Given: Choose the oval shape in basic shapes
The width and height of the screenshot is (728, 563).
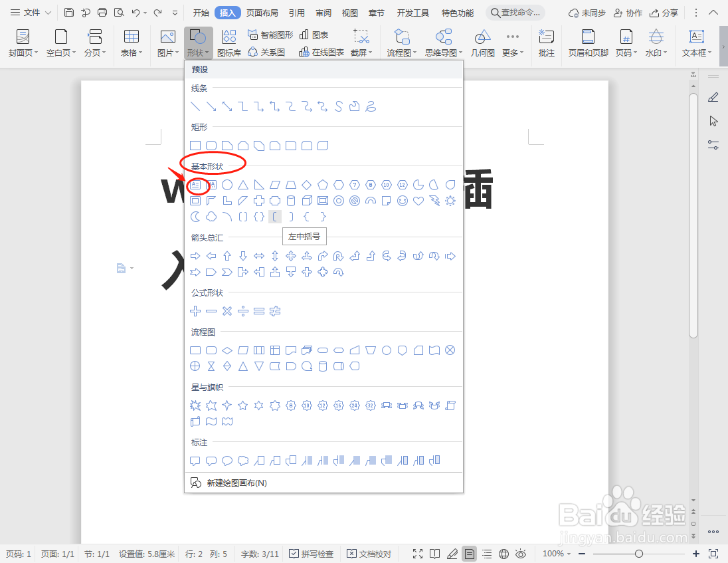Looking at the screenshot, I should pos(227,185).
